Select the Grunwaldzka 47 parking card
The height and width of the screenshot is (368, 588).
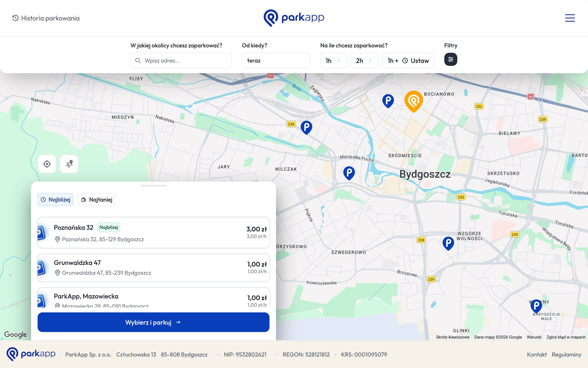pyautogui.click(x=153, y=268)
